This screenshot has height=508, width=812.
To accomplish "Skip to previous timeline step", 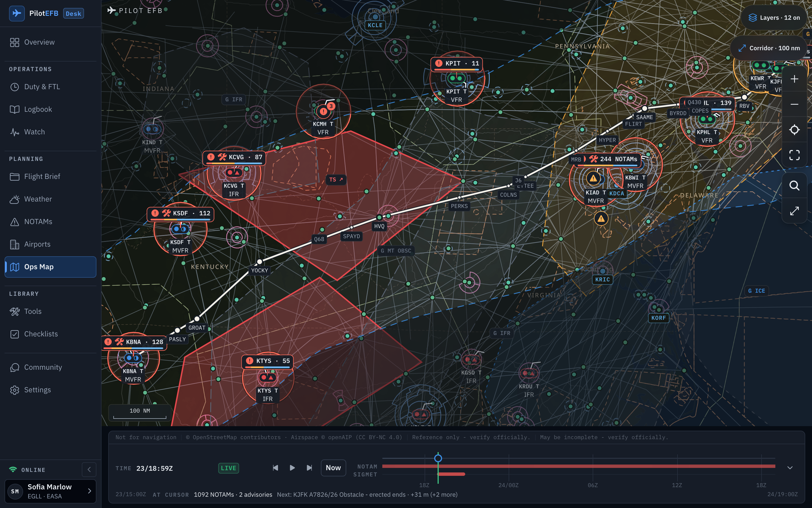I will pos(275,468).
